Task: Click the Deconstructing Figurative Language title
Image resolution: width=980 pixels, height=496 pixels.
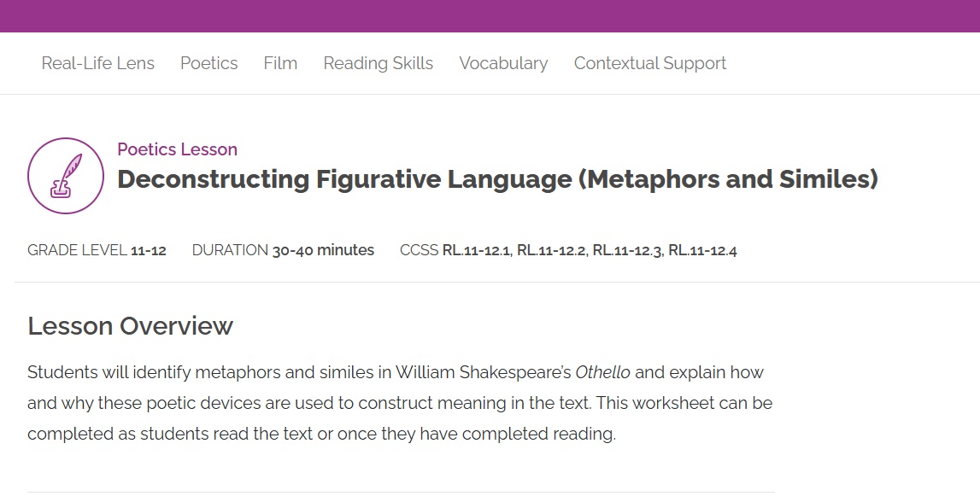Action: [x=497, y=180]
